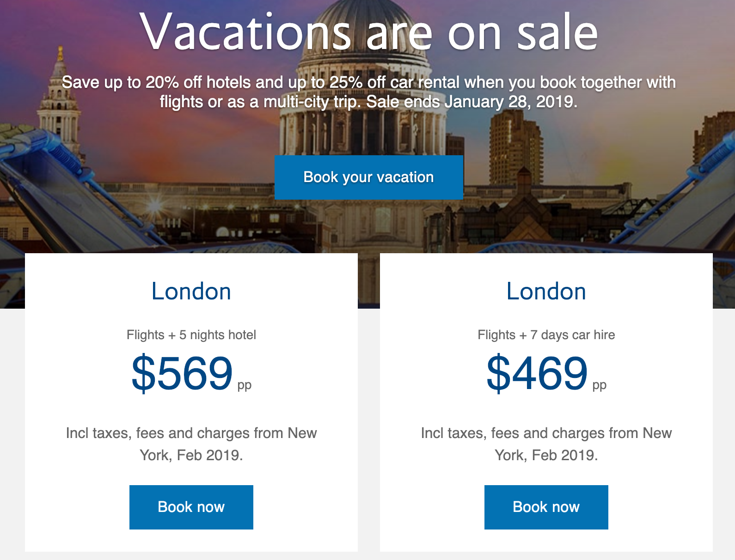Click the taxes and fees note in the hotel card

tap(191, 444)
